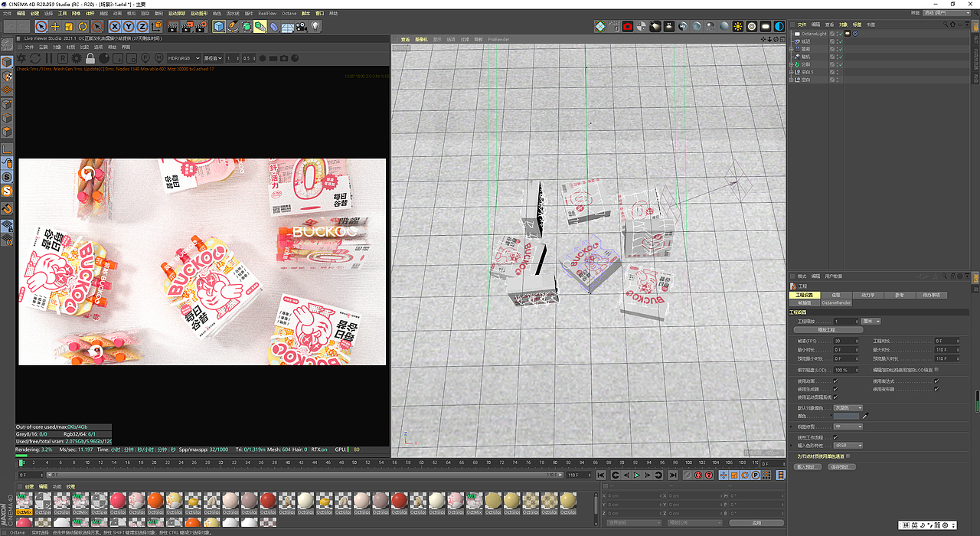
Task: Open the floor environment icon
Action: click(288, 26)
